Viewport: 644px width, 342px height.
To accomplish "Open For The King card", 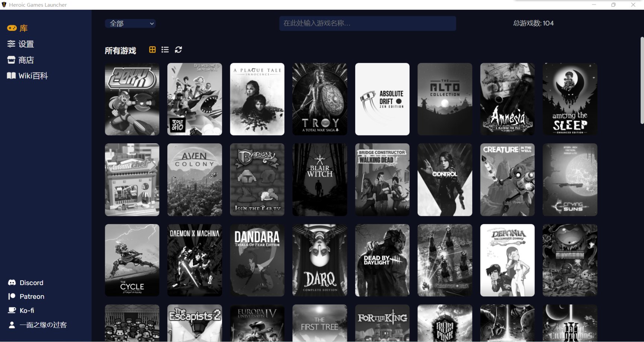I will click(x=382, y=323).
